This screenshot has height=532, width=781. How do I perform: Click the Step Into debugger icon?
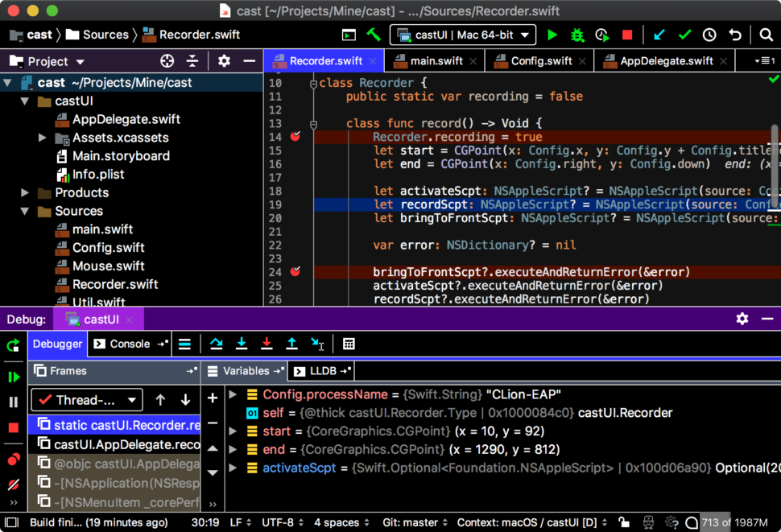point(242,344)
